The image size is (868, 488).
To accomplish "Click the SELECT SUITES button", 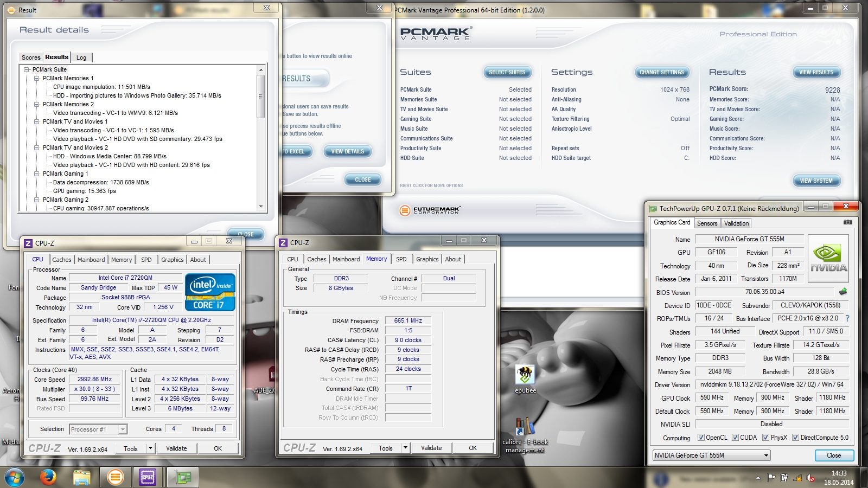I will coord(507,72).
